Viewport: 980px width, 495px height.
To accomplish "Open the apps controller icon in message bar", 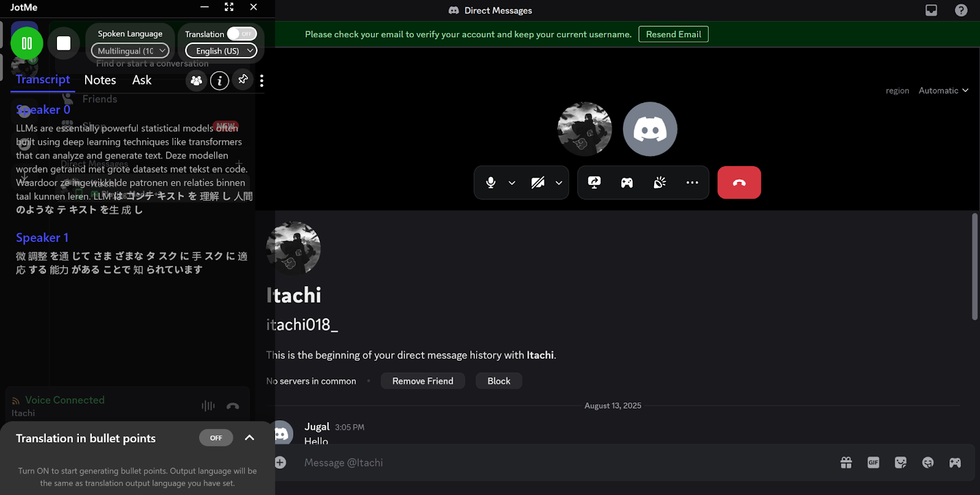I will pyautogui.click(x=955, y=463).
